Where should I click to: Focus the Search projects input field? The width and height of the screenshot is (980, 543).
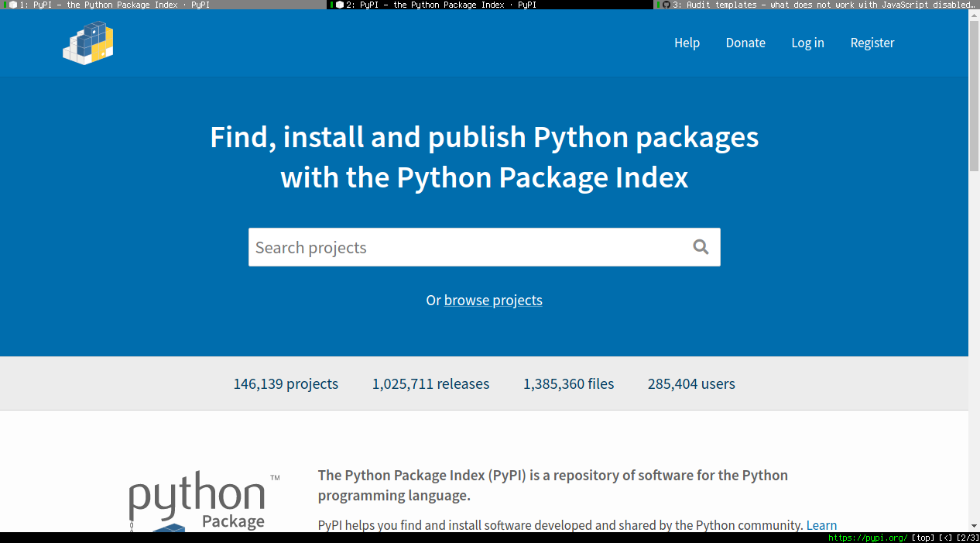click(x=484, y=247)
